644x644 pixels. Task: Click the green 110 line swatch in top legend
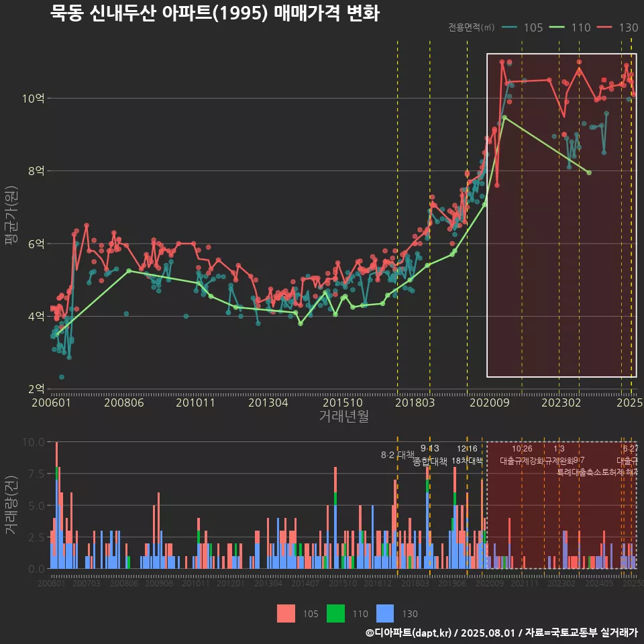pos(557,27)
